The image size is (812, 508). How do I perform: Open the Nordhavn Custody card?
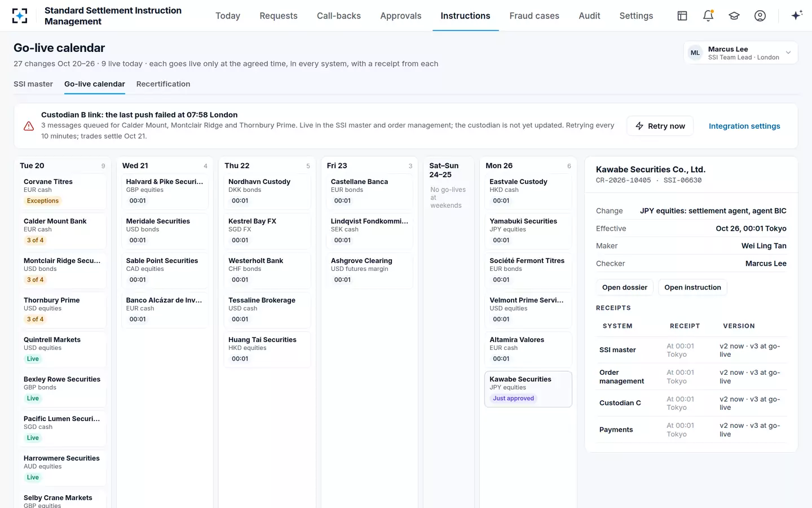[x=267, y=191]
